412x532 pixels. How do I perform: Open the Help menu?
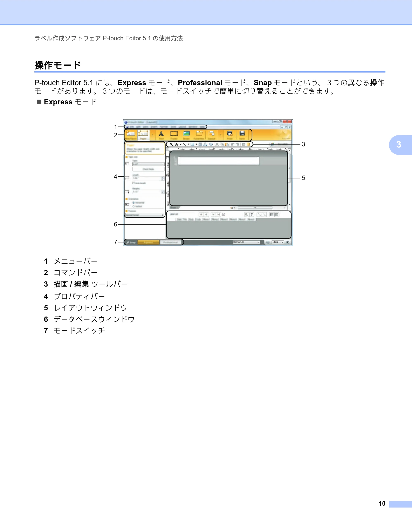pos(202,127)
